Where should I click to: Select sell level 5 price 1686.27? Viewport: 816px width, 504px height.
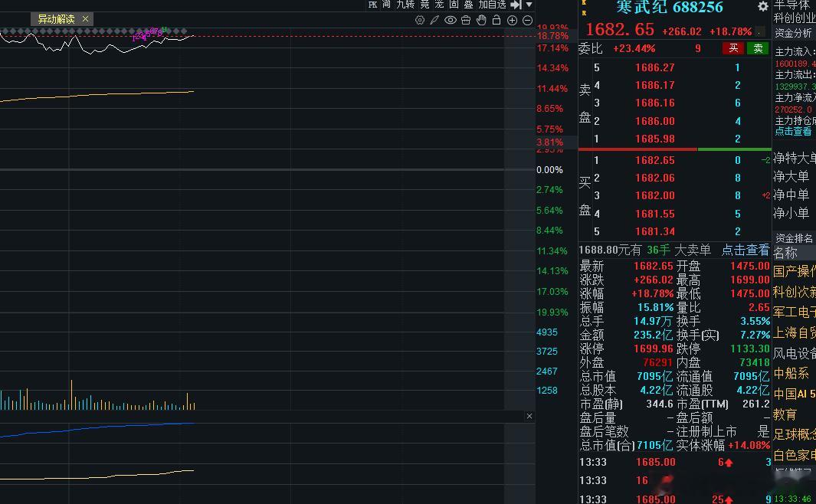pyautogui.click(x=654, y=67)
